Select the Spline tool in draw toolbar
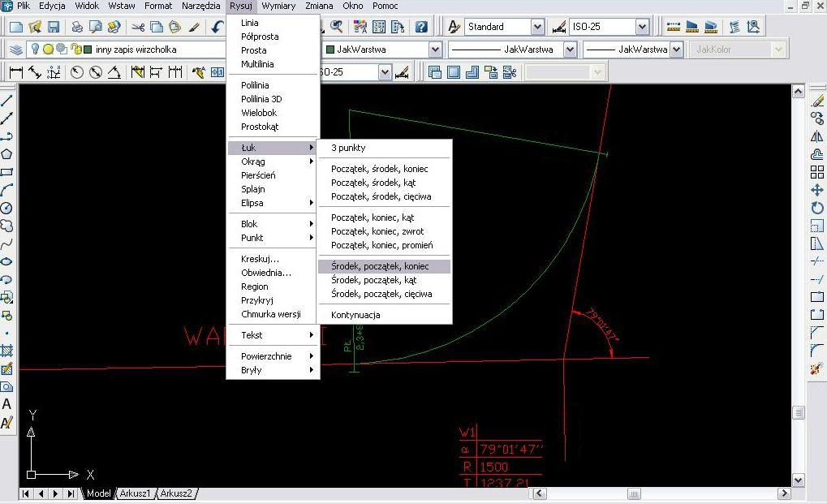Image resolution: width=827 pixels, height=504 pixels. point(6,243)
